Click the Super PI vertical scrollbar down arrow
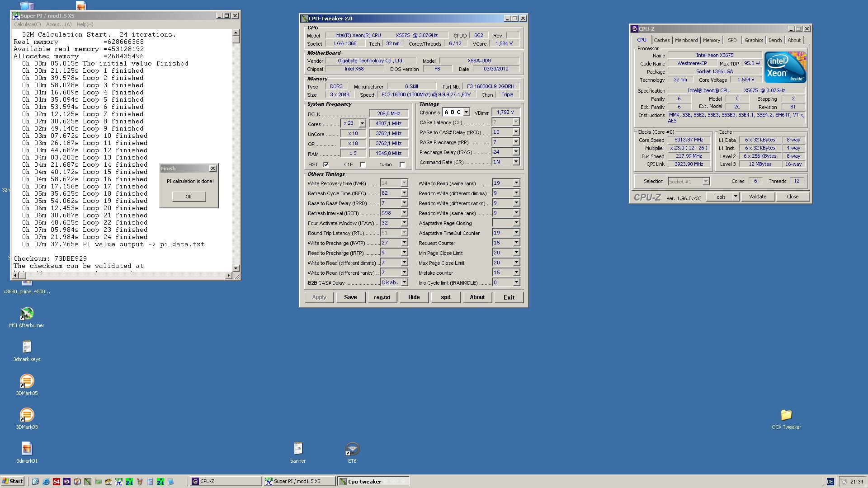Image resolution: width=868 pixels, height=488 pixels. click(x=236, y=268)
